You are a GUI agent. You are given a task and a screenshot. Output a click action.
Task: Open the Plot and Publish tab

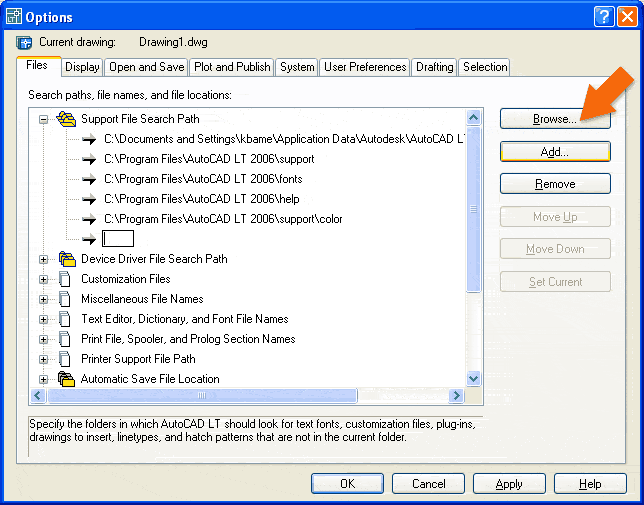click(x=232, y=67)
